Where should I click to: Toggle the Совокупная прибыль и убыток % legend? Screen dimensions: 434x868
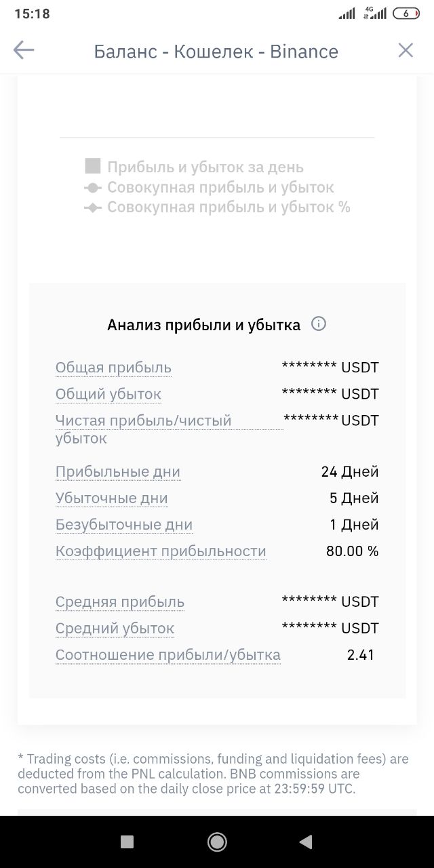coord(218,207)
